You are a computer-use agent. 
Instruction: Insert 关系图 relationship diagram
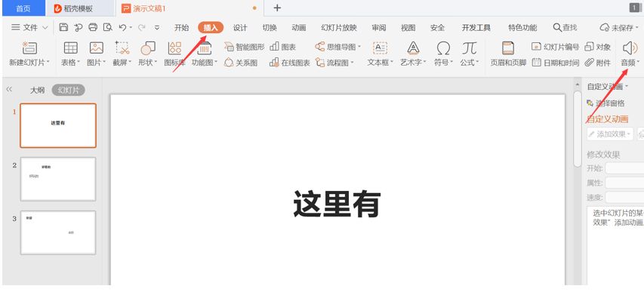coord(241,63)
